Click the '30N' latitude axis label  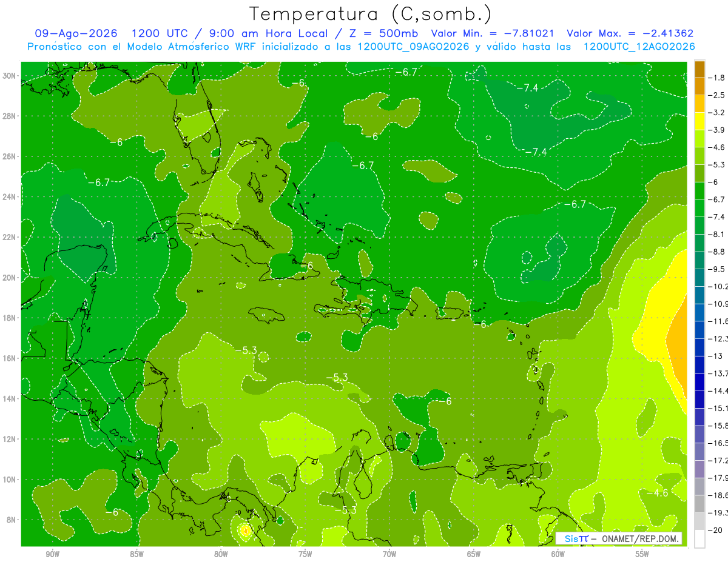point(9,76)
